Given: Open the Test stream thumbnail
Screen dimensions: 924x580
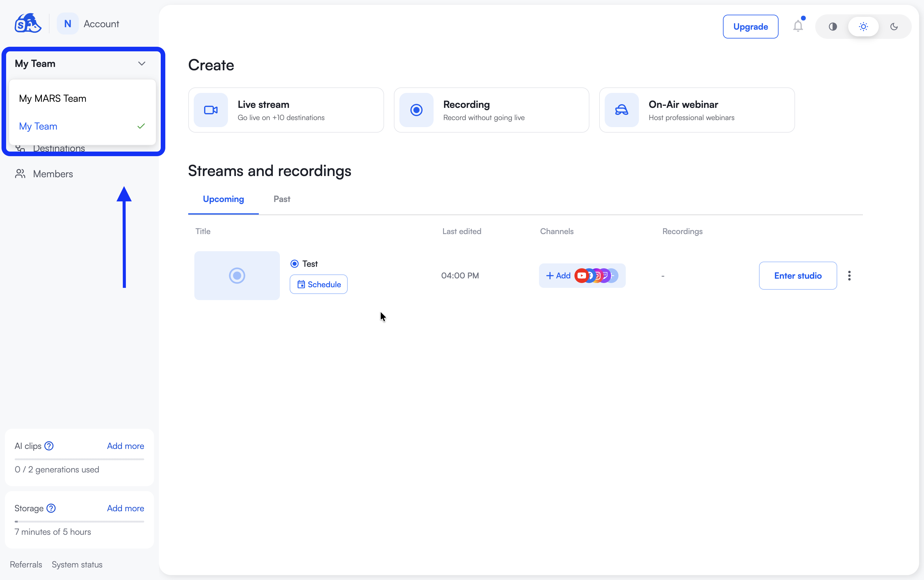Looking at the screenshot, I should [x=237, y=275].
